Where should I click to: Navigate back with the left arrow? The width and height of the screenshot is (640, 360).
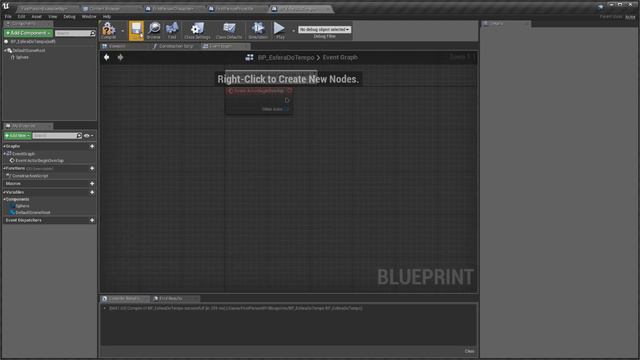107,58
